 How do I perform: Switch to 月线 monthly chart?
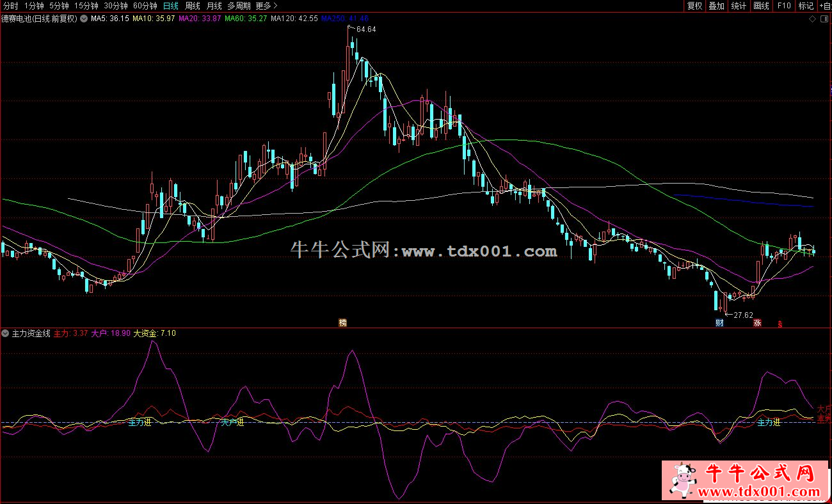click(x=214, y=6)
